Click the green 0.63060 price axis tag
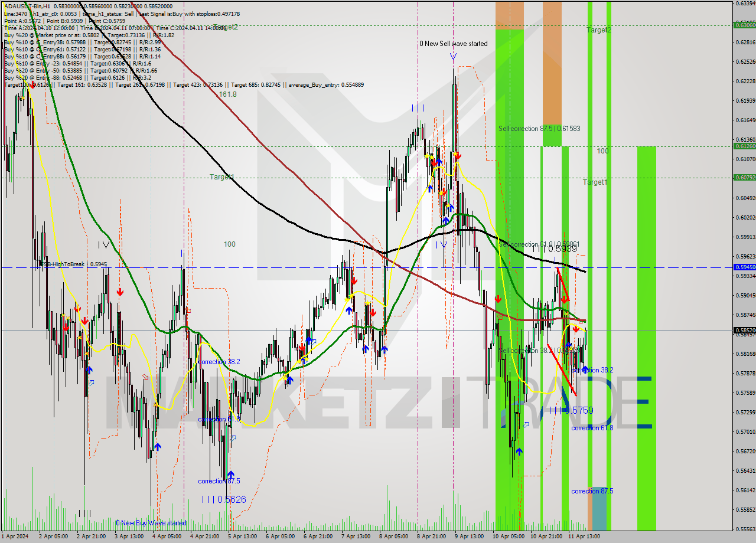 click(744, 25)
